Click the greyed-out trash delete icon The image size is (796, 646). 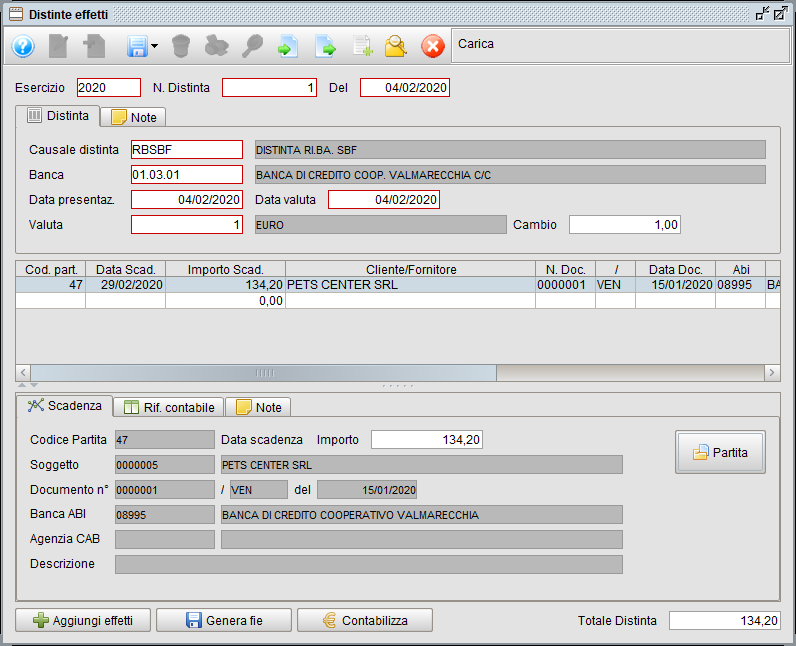click(181, 47)
